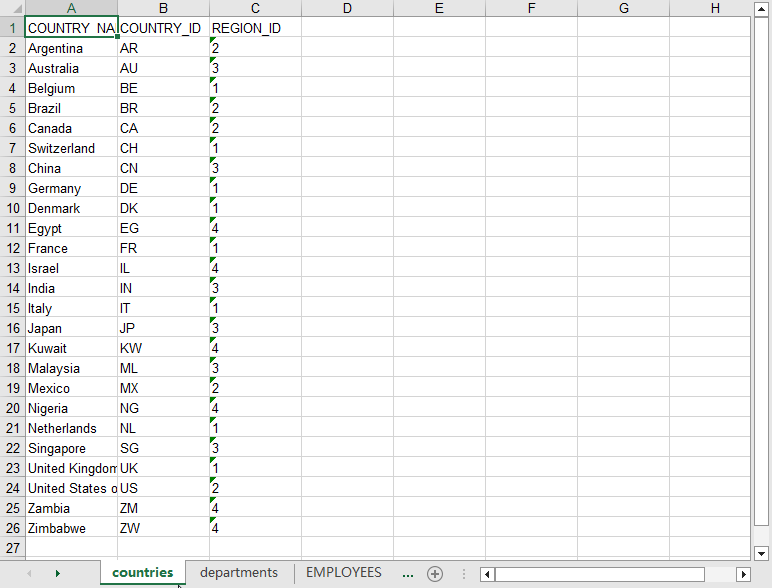
Task: Click the previous sheet navigation arrow
Action: 28,574
